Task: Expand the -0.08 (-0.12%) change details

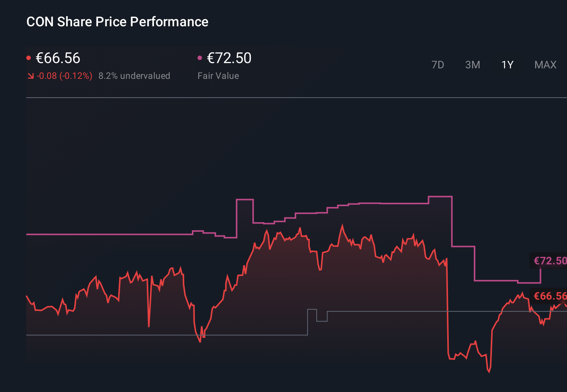Action: pyautogui.click(x=64, y=75)
